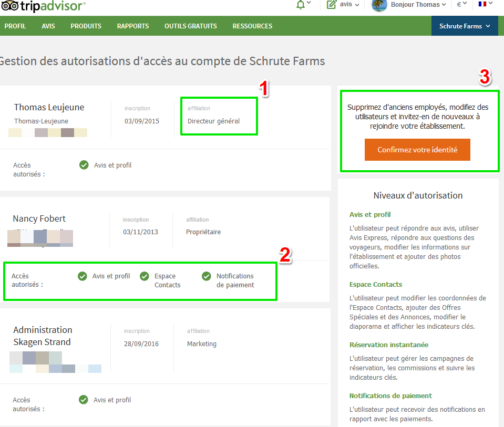The width and height of the screenshot is (504, 427).
Task: Open the Bonjour Thomas account dropdown
Action: (x=418, y=5)
